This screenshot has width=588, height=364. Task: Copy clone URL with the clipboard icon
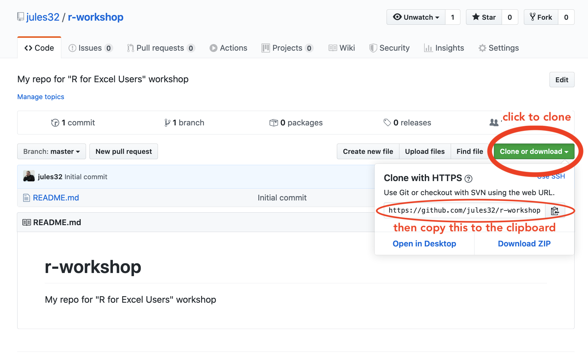click(555, 211)
